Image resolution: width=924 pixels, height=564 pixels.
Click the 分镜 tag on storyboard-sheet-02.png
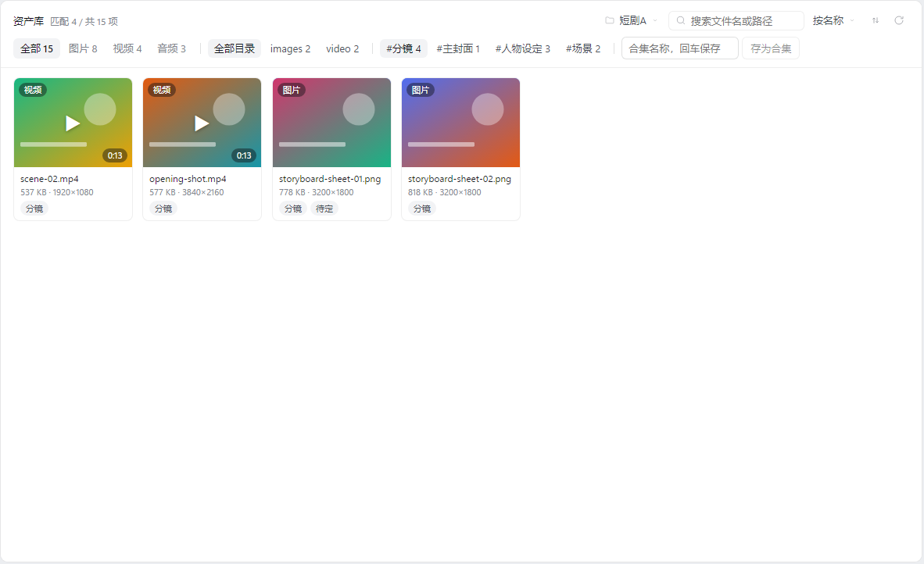coord(422,209)
